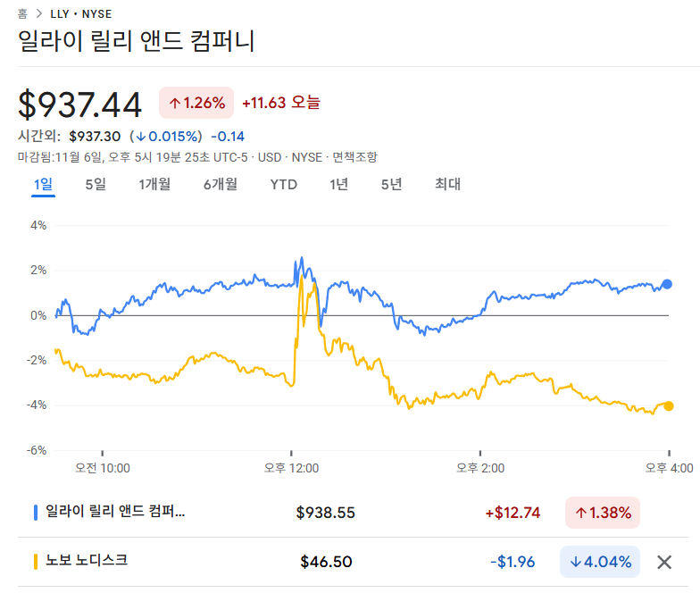
Task: Click the 4.04% down-arrow badge
Action: (600, 562)
